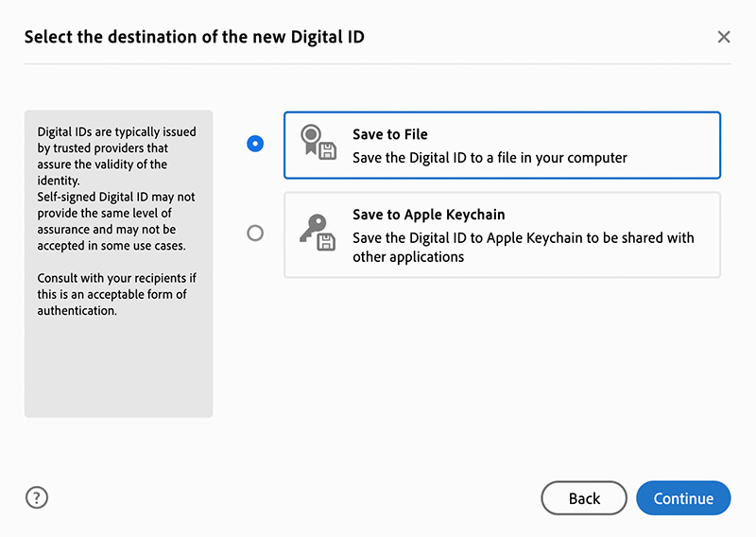
Task: Click "Save the Digital ID to a file" description
Action: pos(490,158)
